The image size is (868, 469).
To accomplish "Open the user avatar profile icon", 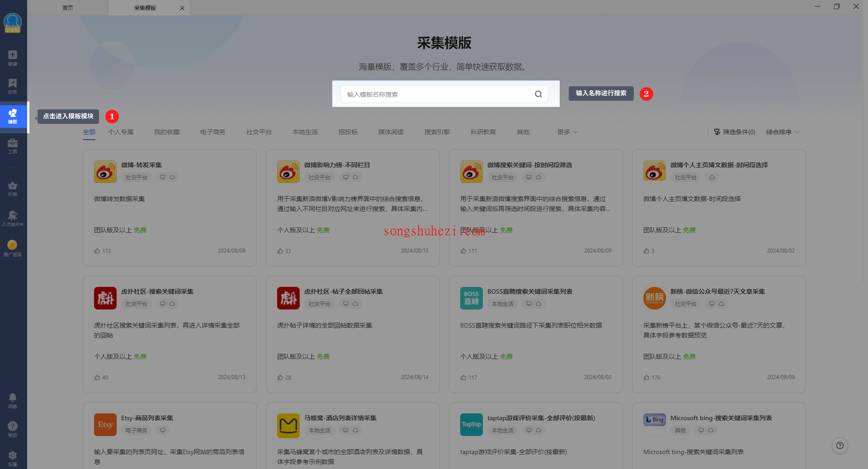I will click(x=13, y=23).
